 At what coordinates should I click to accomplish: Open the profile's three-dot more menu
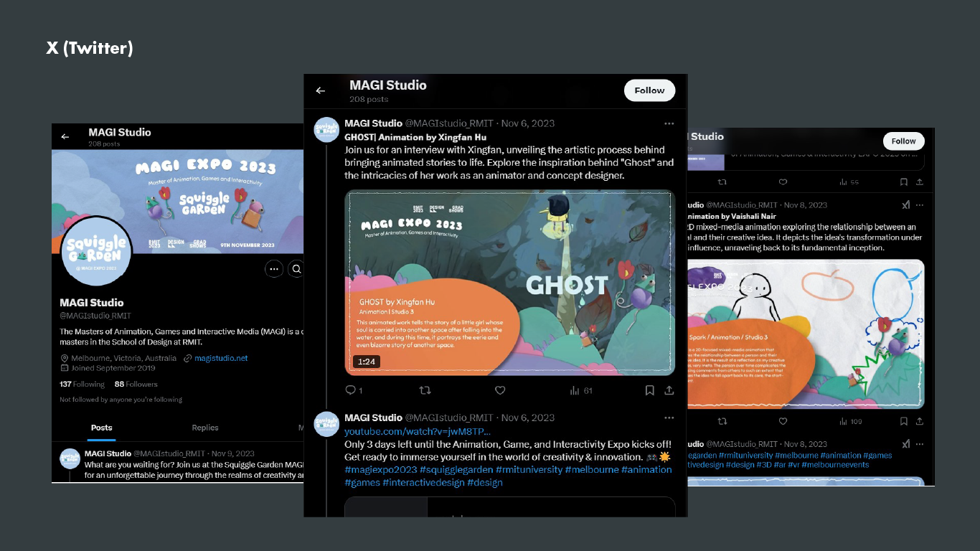(274, 269)
